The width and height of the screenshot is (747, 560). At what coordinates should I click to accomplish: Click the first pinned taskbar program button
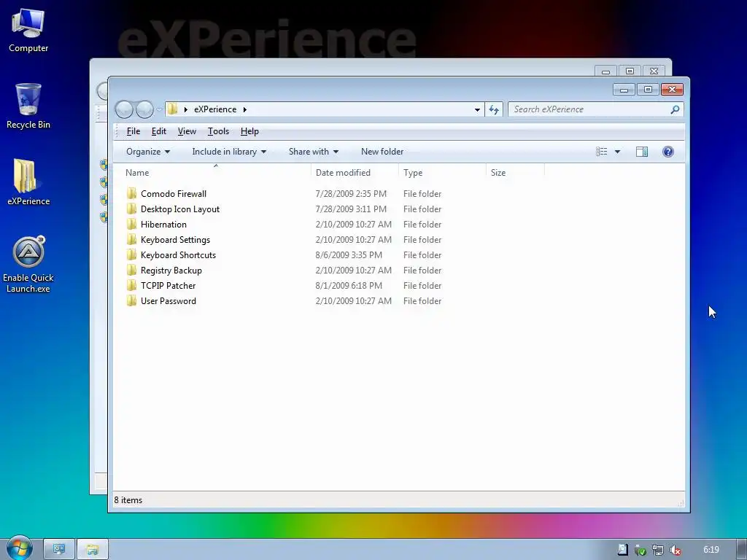(x=58, y=550)
